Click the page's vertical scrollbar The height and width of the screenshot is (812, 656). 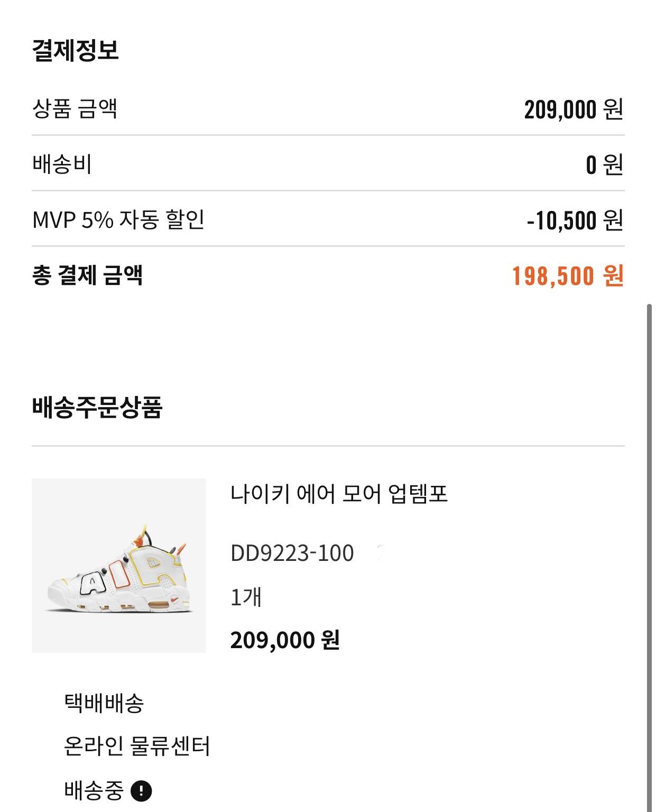coord(650,555)
